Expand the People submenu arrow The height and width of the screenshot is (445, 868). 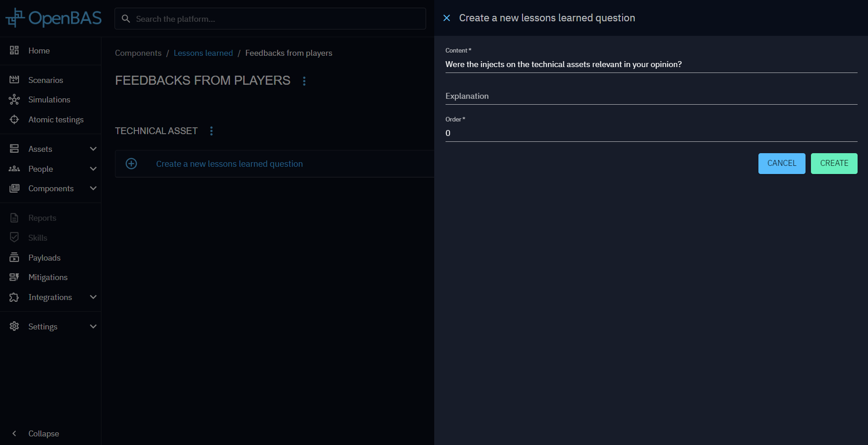(x=93, y=169)
